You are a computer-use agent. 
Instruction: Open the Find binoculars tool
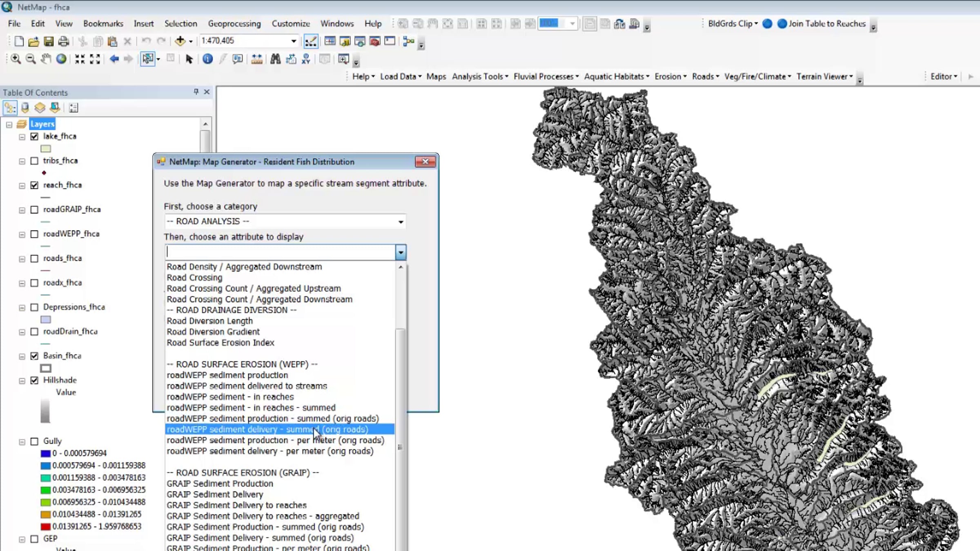(x=276, y=59)
